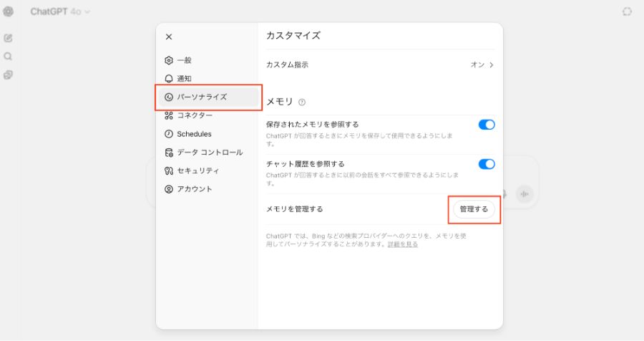Click the search icon in left sidebar
The width and height of the screenshot is (644, 341).
click(x=8, y=57)
